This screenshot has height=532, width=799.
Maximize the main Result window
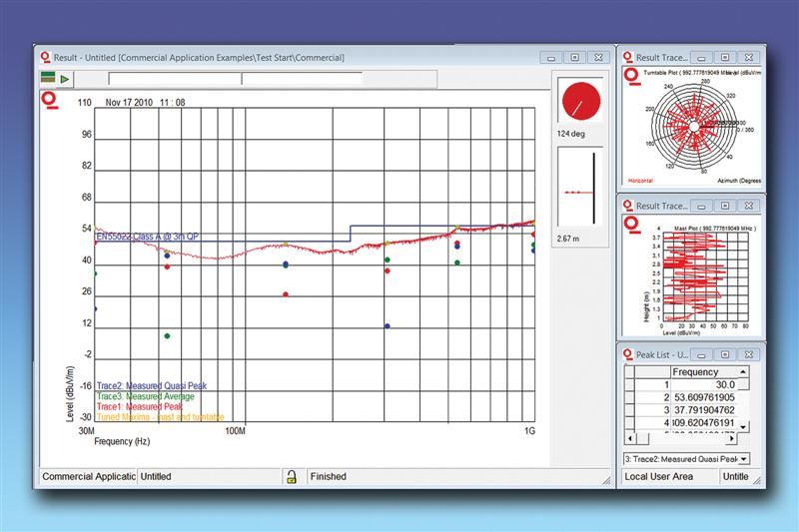pyautogui.click(x=575, y=58)
